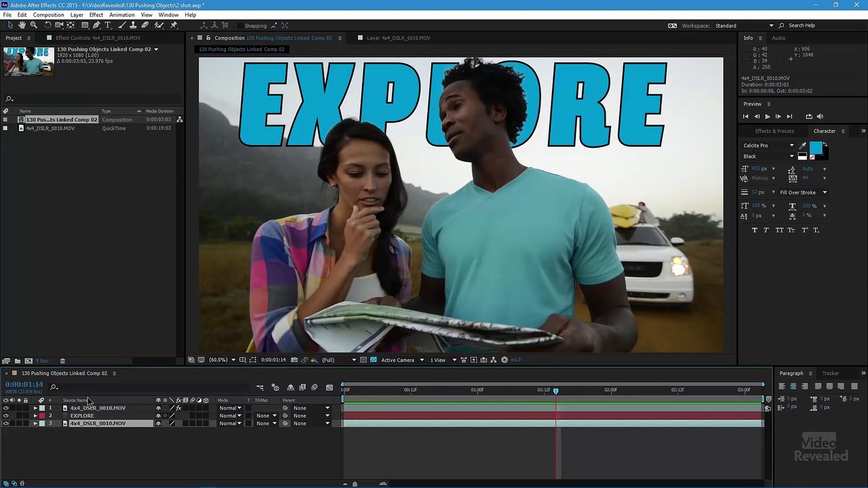Click the timeline layer search magnifier

[x=54, y=387]
